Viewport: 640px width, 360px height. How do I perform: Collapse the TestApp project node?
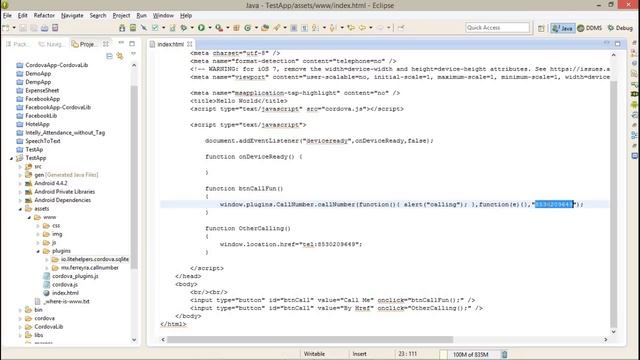[x=11, y=158]
